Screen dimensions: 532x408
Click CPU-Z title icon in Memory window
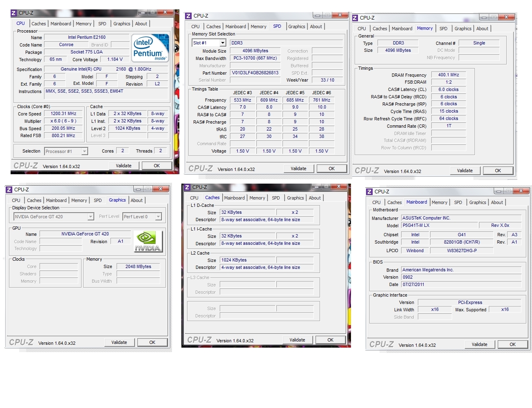(x=355, y=18)
